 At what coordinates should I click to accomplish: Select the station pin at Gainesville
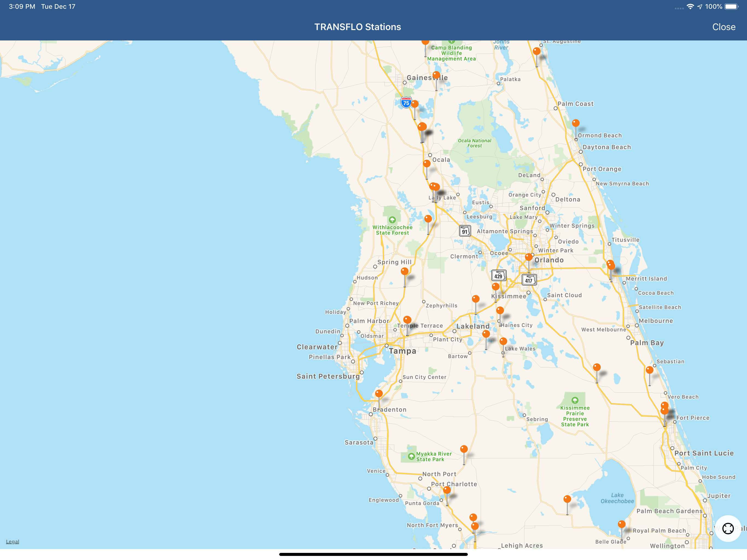tap(436, 75)
